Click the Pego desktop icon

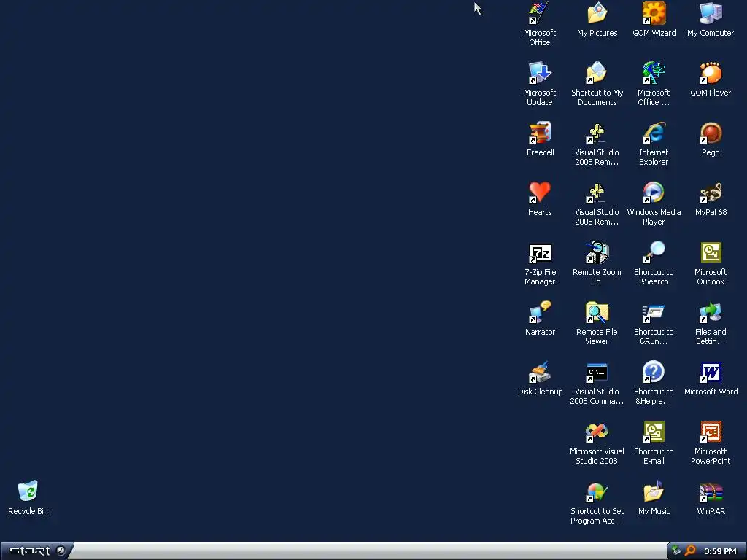(x=711, y=133)
